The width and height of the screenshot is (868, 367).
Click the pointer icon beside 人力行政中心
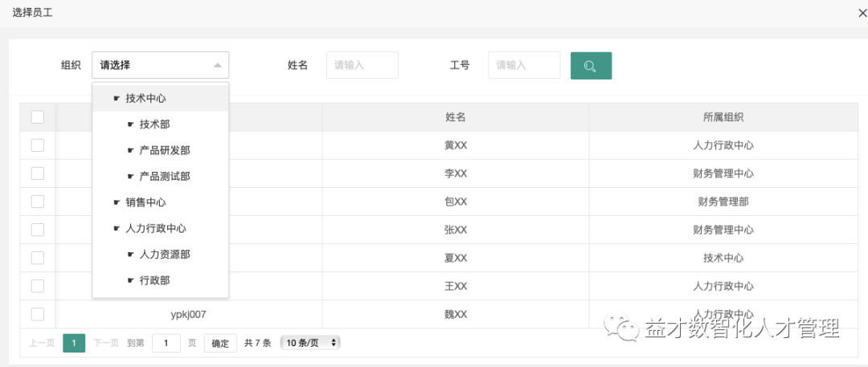tap(117, 229)
